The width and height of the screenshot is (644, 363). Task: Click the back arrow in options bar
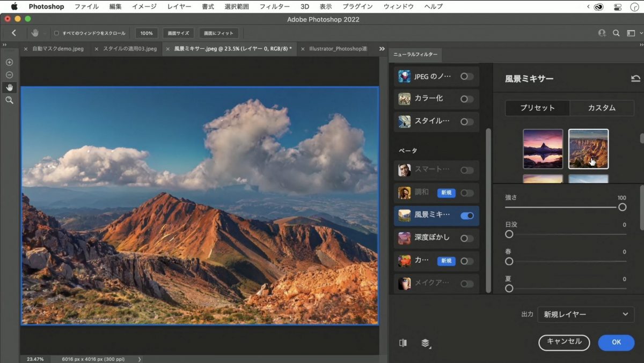pyautogui.click(x=14, y=33)
